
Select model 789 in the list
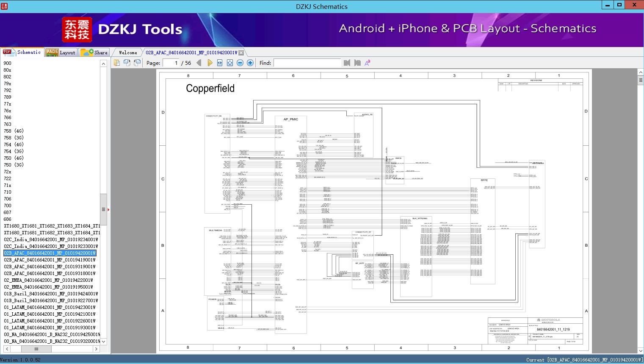click(8, 97)
